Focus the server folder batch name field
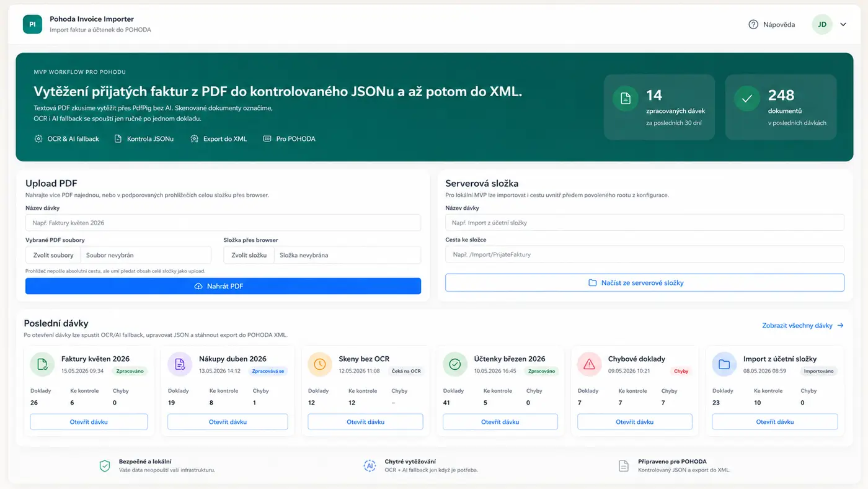This screenshot has width=868, height=489. [645, 223]
